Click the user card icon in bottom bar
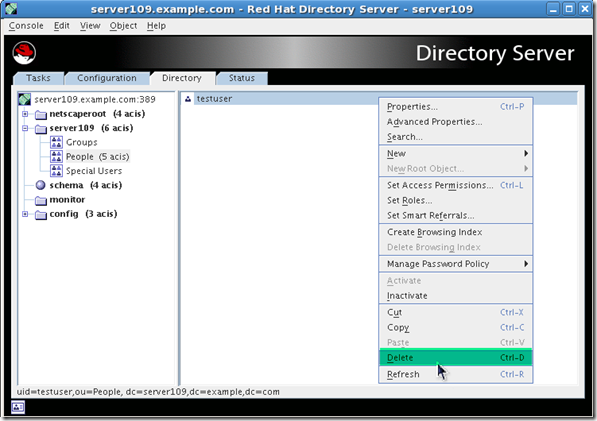This screenshot has height=421, width=597. click(18, 407)
